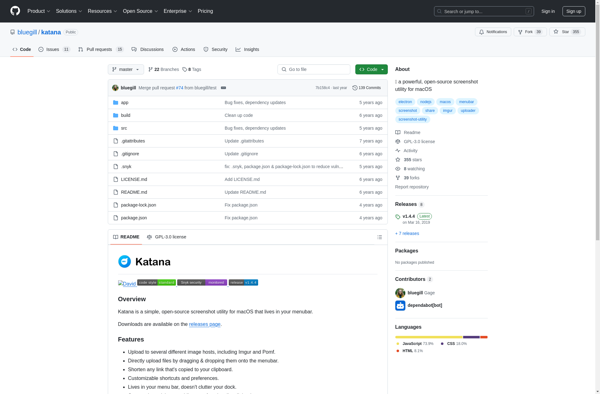The width and height of the screenshot is (600, 394).
Task: Open the README.md file
Action: [x=134, y=192]
